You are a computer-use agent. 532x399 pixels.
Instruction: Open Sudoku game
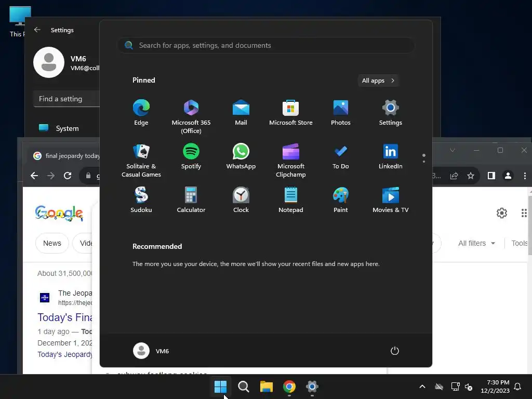coord(141,200)
